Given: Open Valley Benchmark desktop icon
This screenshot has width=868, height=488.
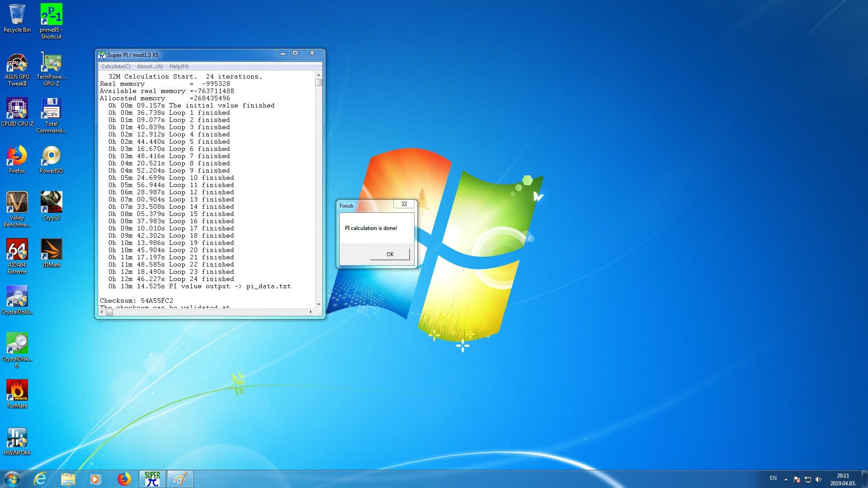Looking at the screenshot, I should coord(17,209).
